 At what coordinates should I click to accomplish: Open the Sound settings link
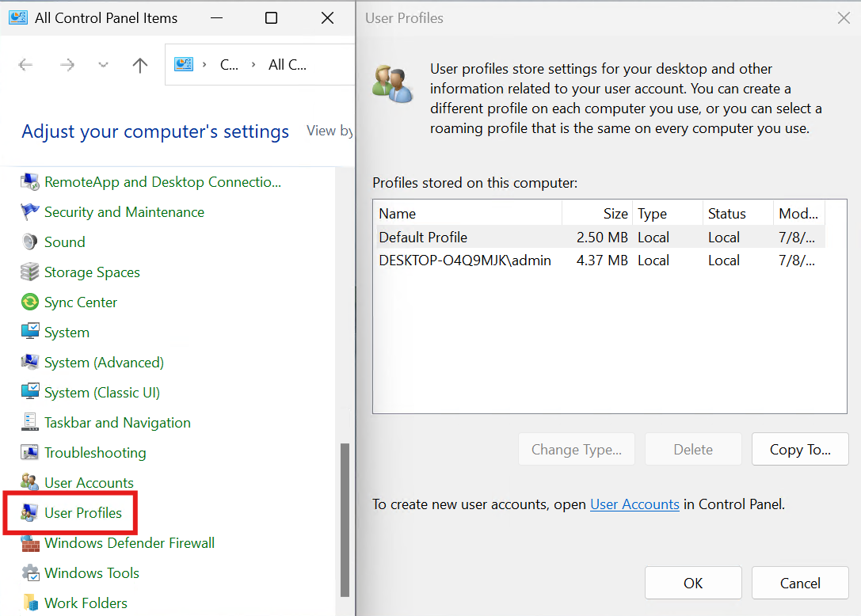(x=65, y=241)
